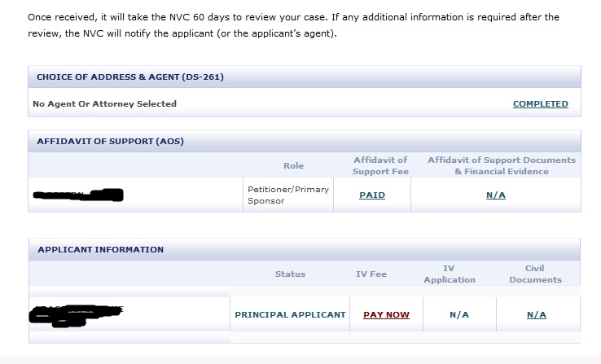
Task: Open the COMPLETED link for DS-261
Action: point(540,104)
